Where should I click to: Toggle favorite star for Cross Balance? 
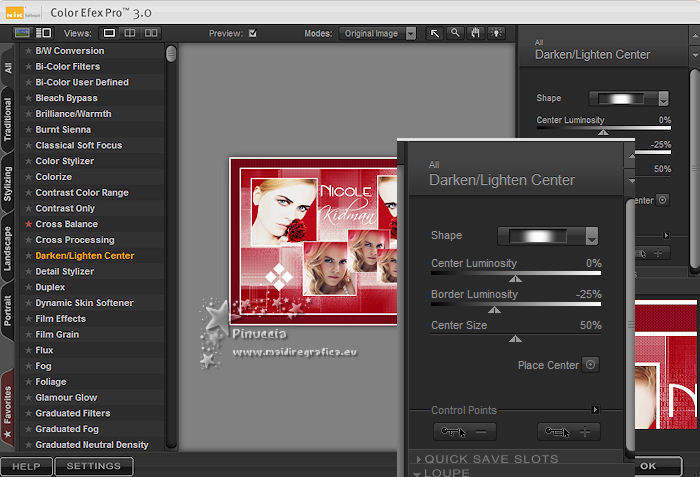pyautogui.click(x=29, y=224)
